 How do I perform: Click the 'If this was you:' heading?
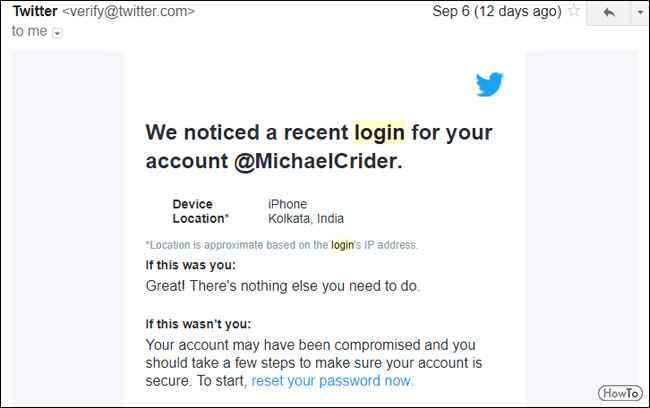tap(191, 265)
